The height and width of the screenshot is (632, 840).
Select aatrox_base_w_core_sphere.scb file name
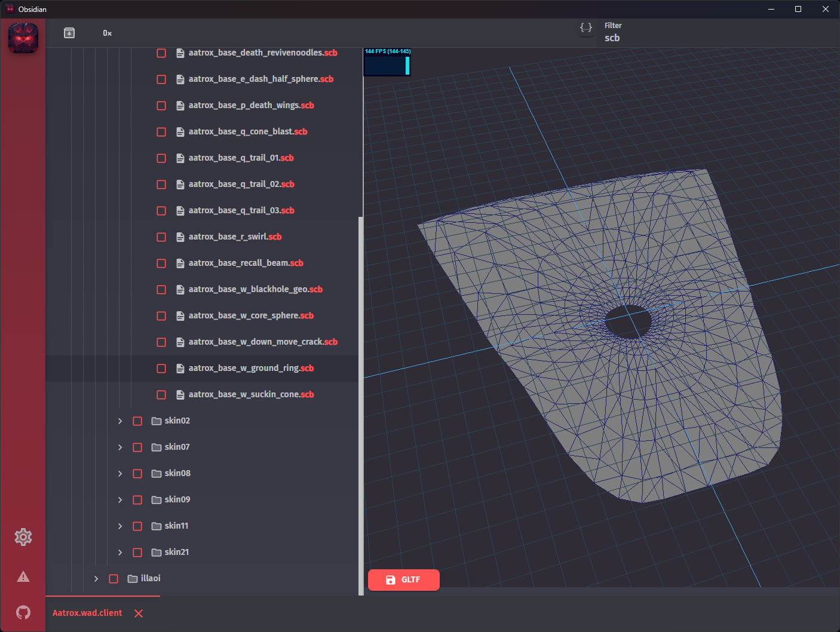(x=251, y=315)
